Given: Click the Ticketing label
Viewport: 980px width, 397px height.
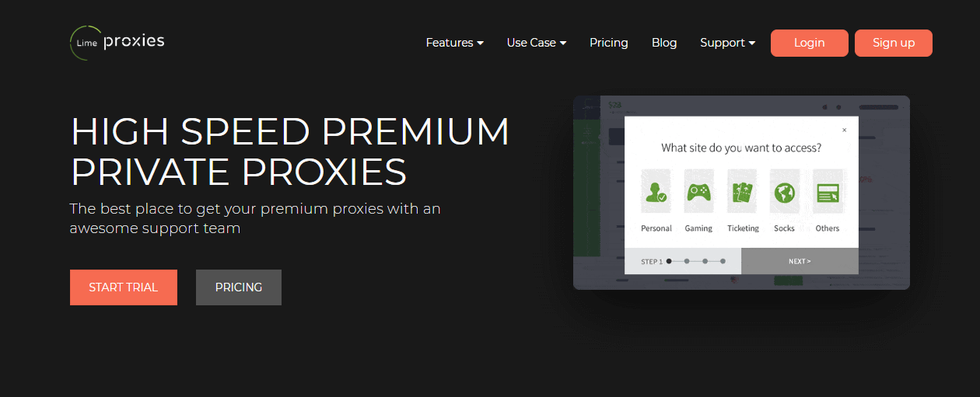Looking at the screenshot, I should (x=743, y=228).
